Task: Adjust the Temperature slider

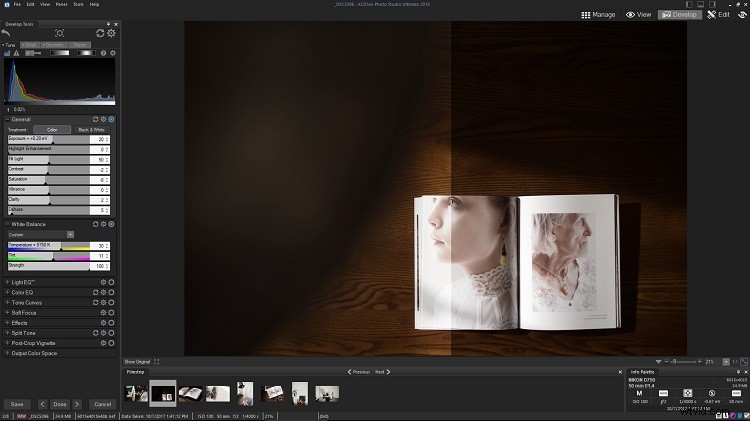Action: 49,245
